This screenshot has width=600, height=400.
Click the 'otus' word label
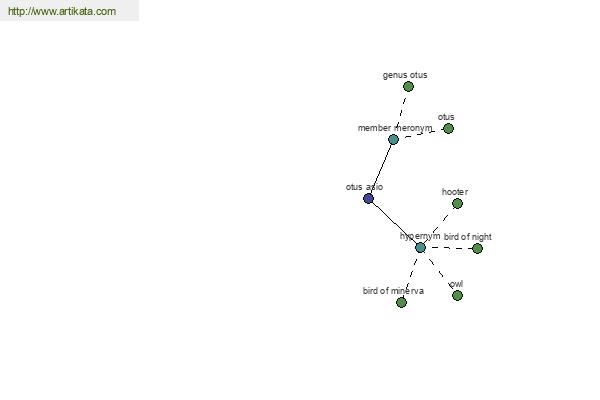[446, 117]
